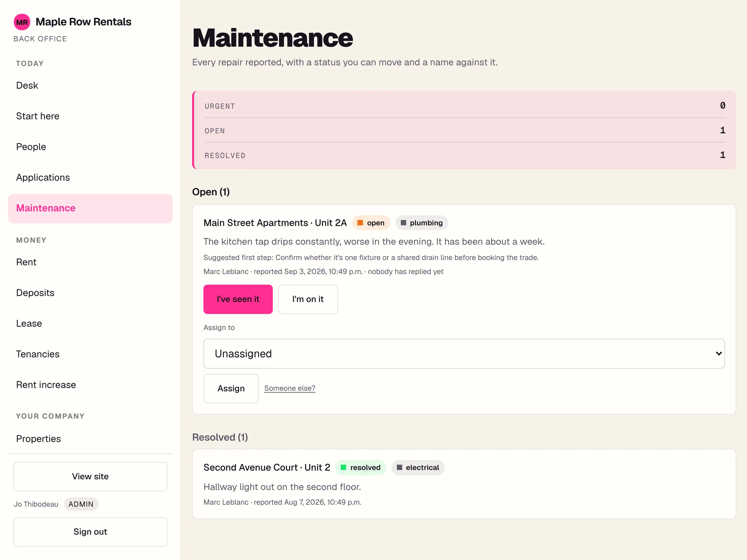Click the MR logo badge
The height and width of the screenshot is (560, 747).
(x=22, y=22)
